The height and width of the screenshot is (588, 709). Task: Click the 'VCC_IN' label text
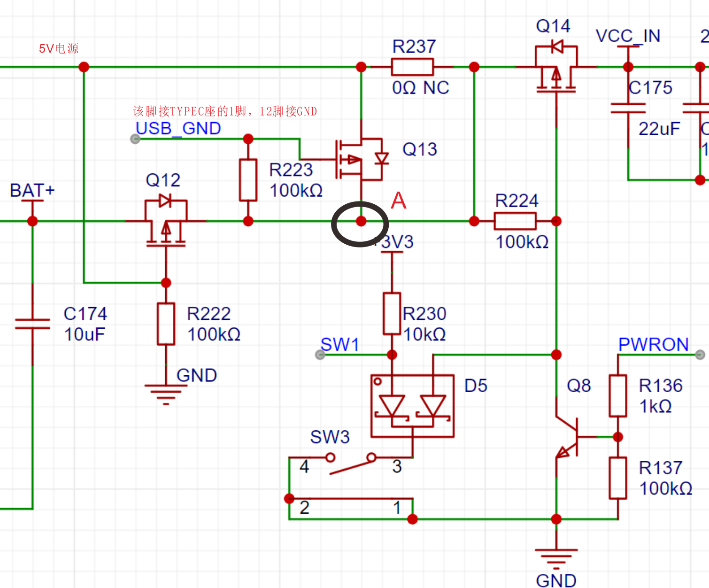(x=628, y=36)
